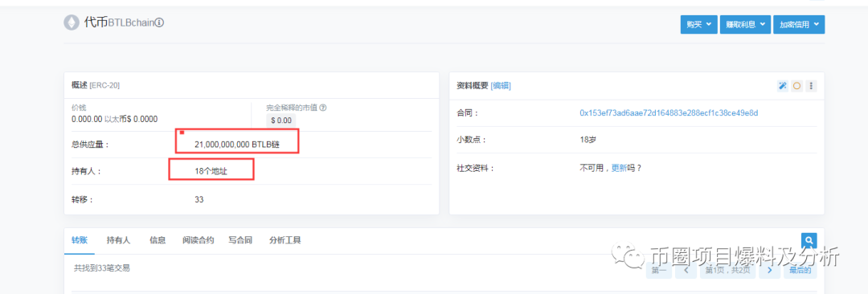868x294 pixels.
Task: Click the total supply value 21,000,000,000 BTLB链
Action: point(237,144)
